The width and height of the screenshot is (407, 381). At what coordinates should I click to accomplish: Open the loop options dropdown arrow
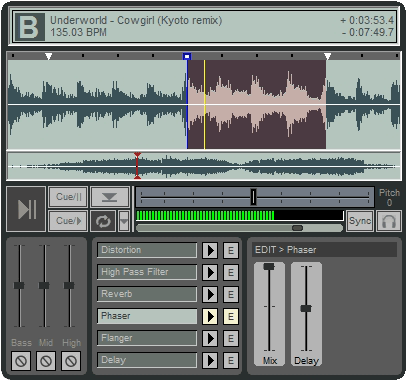[124, 221]
